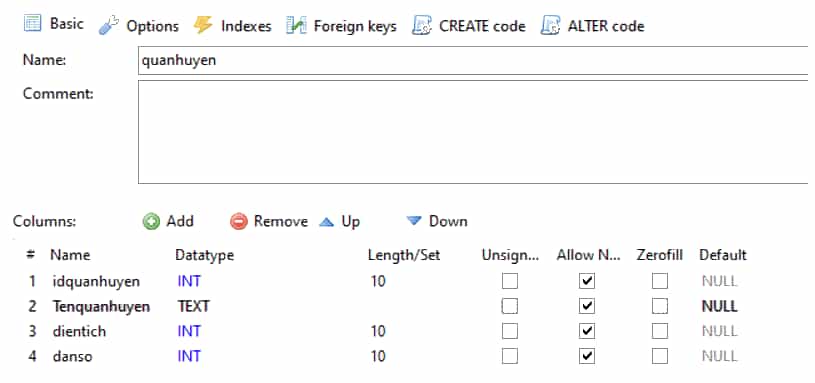Click the green Add column icon
This screenshot has width=815, height=383.
coord(151,222)
